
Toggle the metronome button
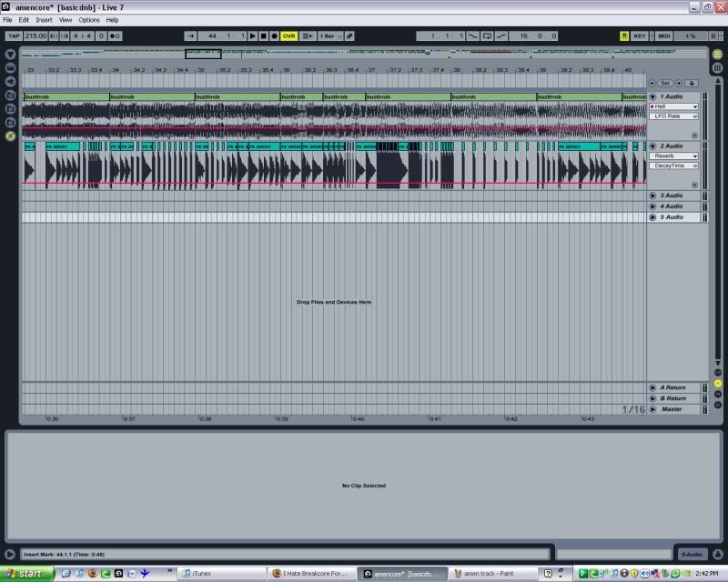115,35
